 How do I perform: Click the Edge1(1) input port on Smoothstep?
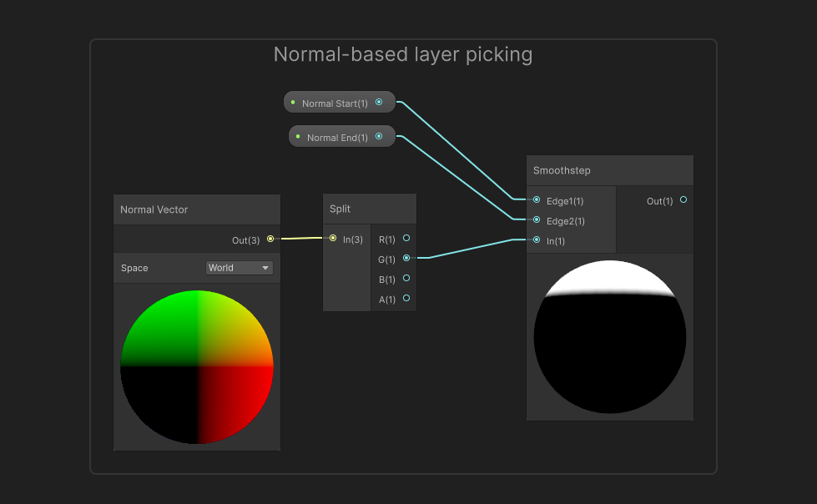535,200
